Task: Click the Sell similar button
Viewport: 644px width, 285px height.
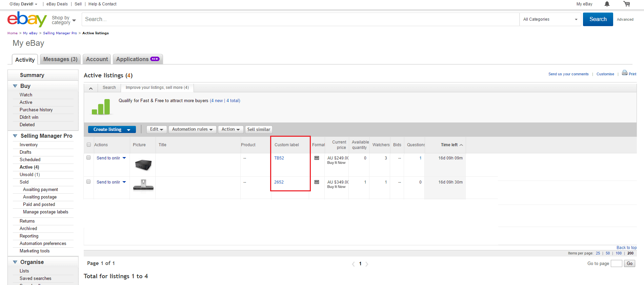Action: tap(259, 129)
